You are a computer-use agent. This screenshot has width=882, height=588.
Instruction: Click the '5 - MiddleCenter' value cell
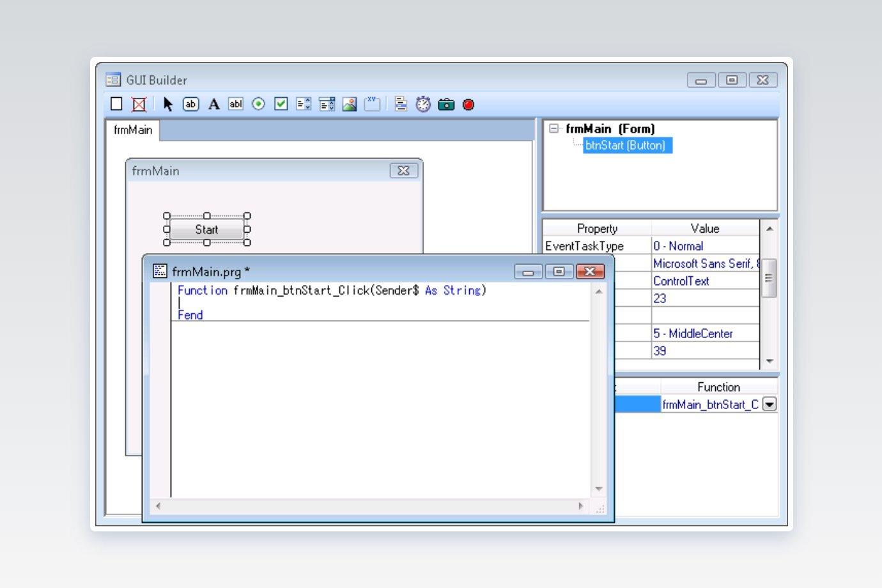(x=705, y=333)
